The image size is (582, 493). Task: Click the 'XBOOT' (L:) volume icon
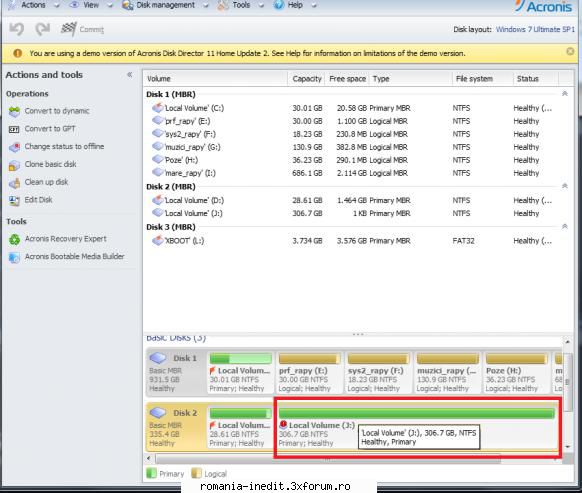tap(158, 240)
